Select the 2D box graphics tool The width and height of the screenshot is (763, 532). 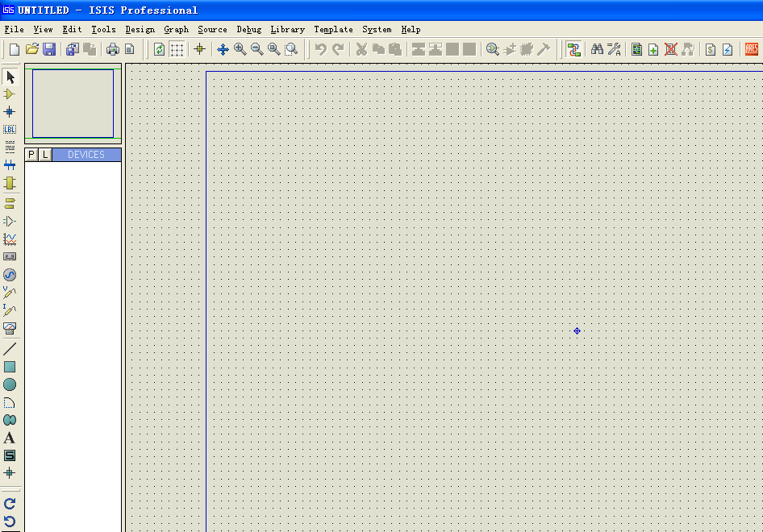[x=9, y=367]
